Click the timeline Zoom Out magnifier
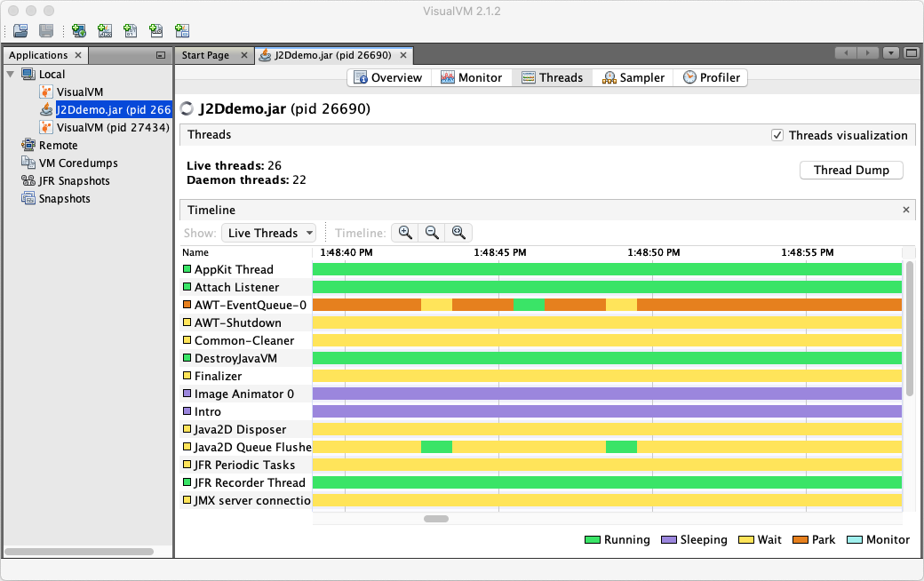The image size is (924, 581). pyautogui.click(x=432, y=233)
